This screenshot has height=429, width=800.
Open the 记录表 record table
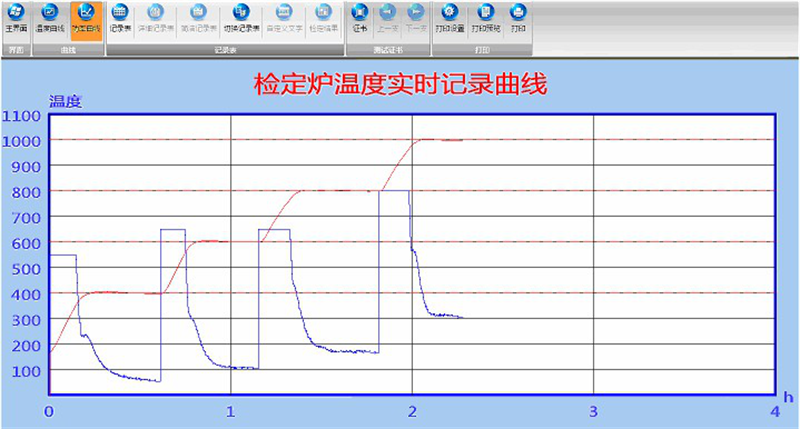tap(119, 18)
